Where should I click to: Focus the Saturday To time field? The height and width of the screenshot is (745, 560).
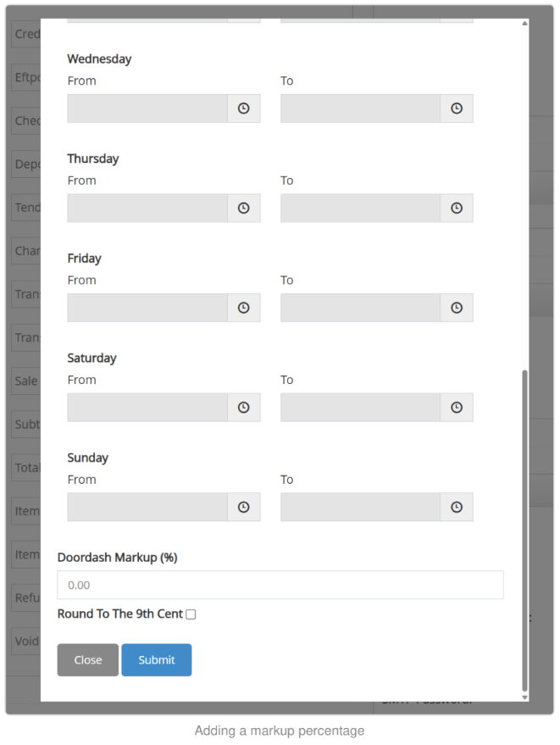(361, 407)
